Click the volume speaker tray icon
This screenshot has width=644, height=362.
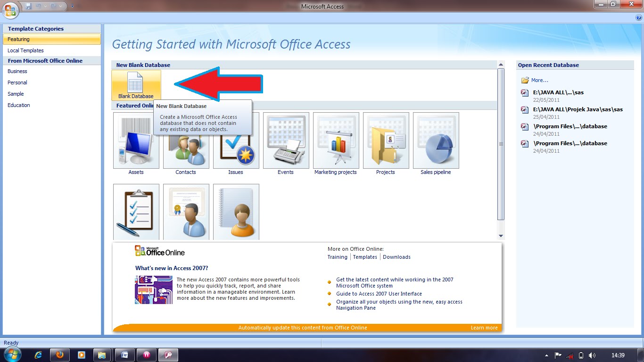pyautogui.click(x=592, y=355)
